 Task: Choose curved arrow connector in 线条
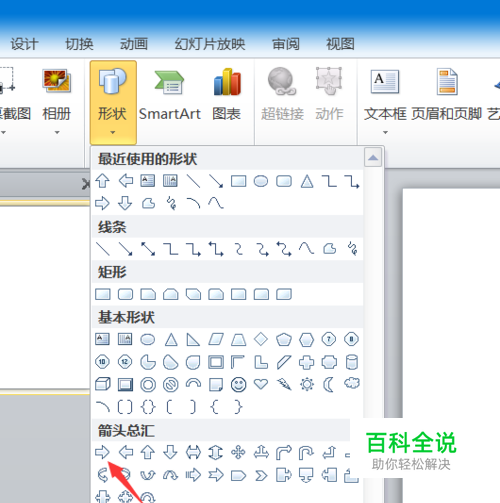(x=262, y=249)
